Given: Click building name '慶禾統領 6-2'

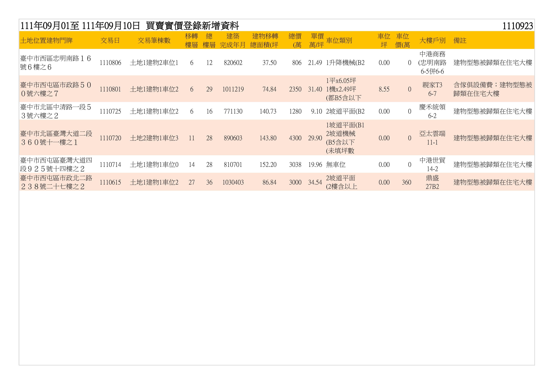Looking at the screenshot, I should [432, 111].
